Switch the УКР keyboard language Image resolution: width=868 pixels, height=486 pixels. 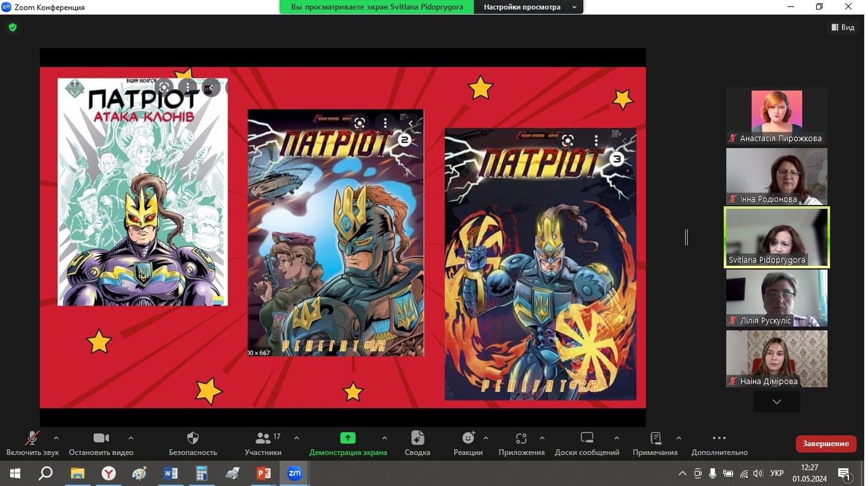point(778,473)
